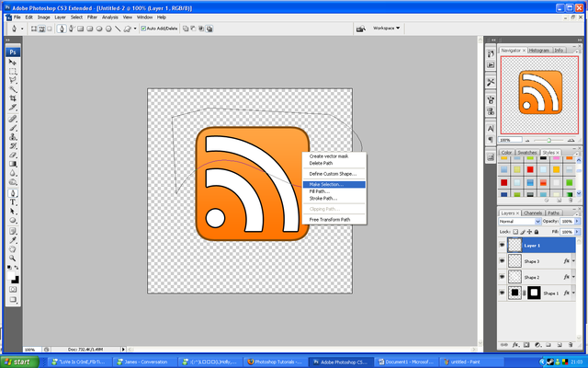Switch to the Histogram tab
The height and width of the screenshot is (368, 588).
[539, 51]
